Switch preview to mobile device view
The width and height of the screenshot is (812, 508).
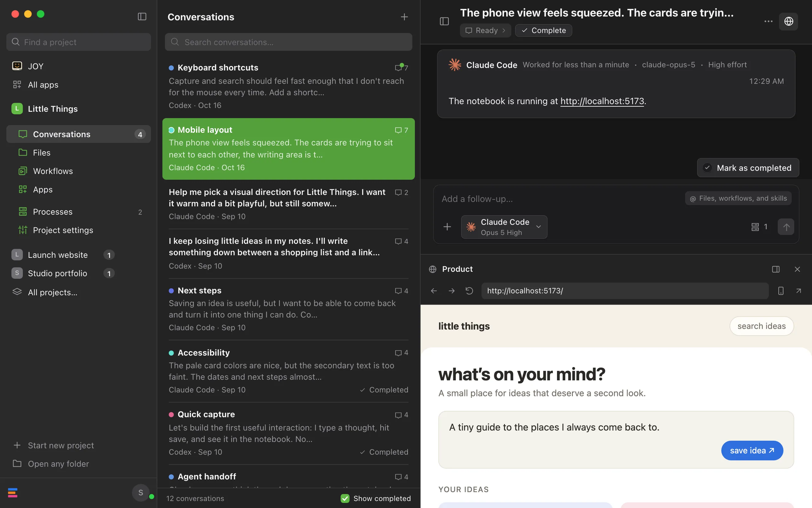tap(781, 291)
